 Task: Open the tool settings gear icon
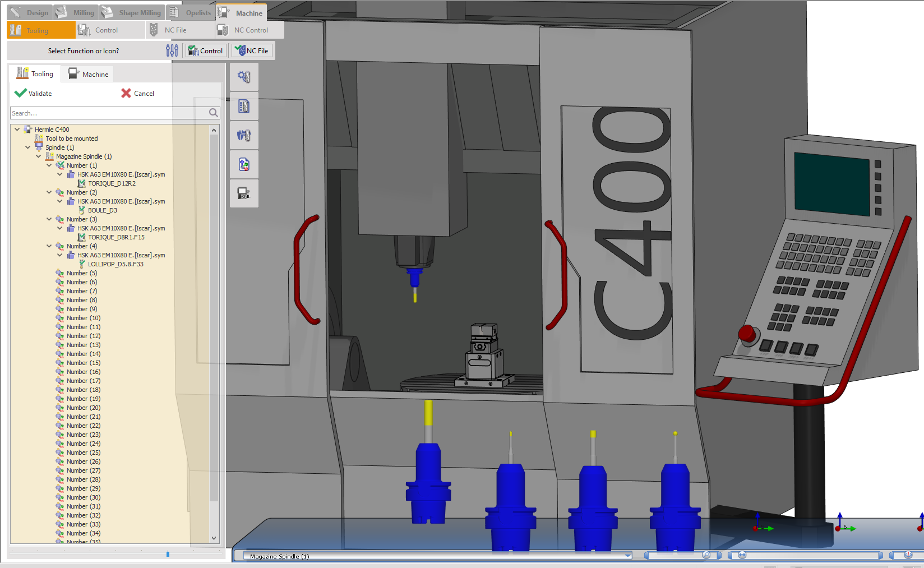pyautogui.click(x=244, y=77)
